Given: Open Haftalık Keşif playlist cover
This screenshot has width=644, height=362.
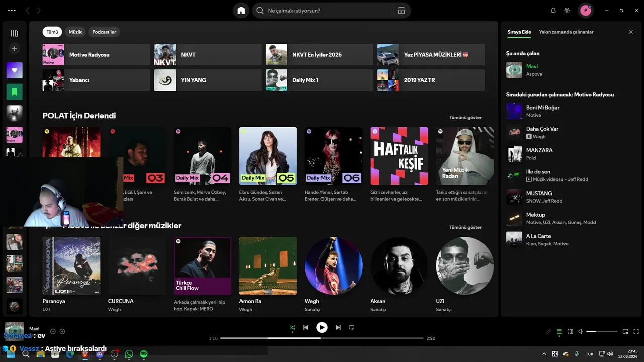Looking at the screenshot, I should click(399, 156).
